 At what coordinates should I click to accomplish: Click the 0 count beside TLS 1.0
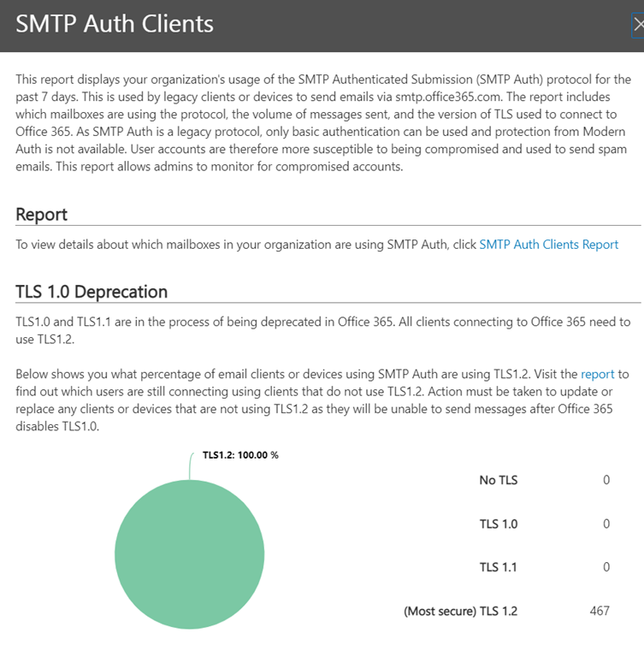point(606,524)
